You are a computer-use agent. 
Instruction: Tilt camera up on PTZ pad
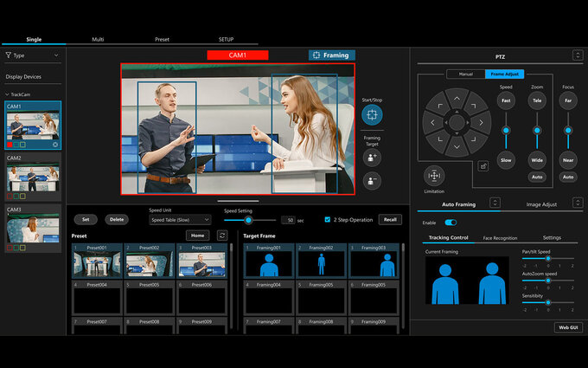457,99
